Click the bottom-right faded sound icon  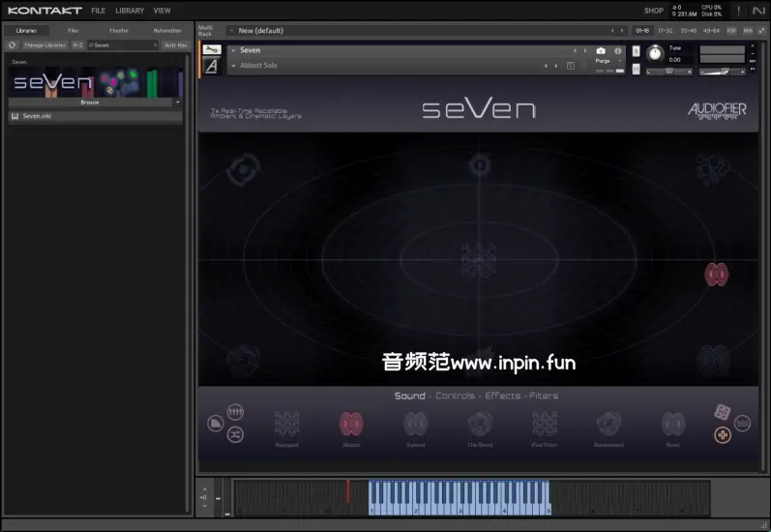(714, 361)
